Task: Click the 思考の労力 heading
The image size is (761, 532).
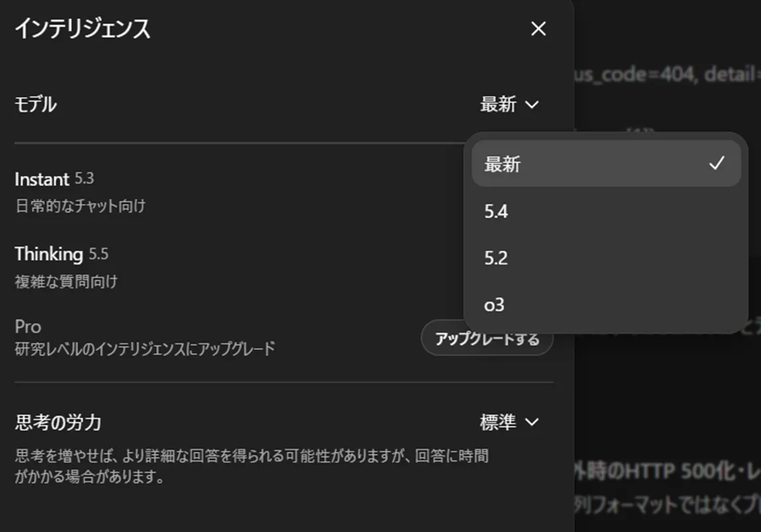Action: (58, 423)
